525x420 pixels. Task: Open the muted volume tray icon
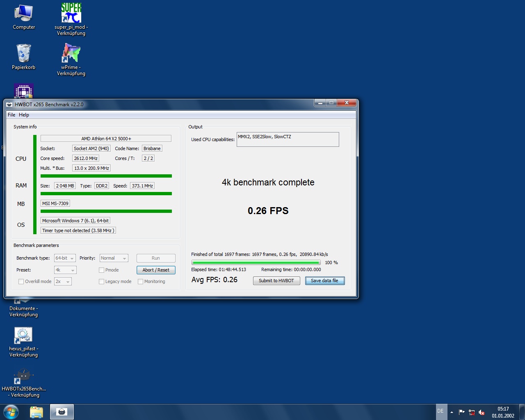click(482, 412)
